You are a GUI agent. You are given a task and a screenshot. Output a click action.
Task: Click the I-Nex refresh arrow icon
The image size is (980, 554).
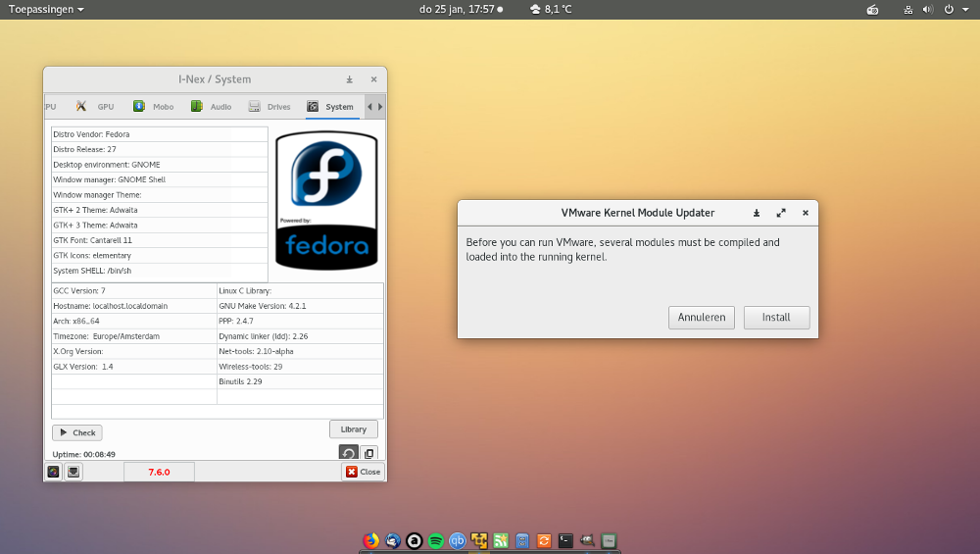pos(348,453)
